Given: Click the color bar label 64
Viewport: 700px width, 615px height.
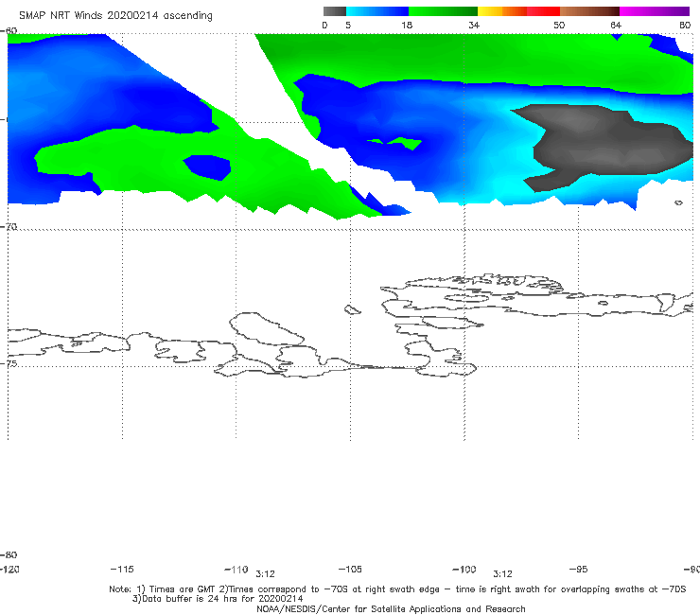Looking at the screenshot, I should [616, 25].
